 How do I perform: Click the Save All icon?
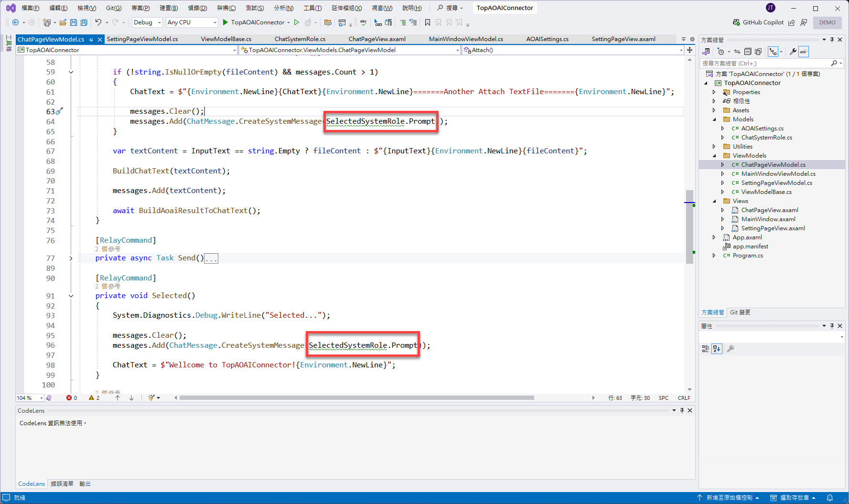pos(84,22)
